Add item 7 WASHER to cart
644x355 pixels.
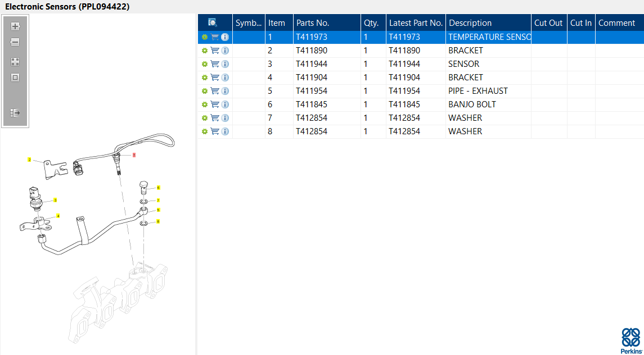point(215,118)
